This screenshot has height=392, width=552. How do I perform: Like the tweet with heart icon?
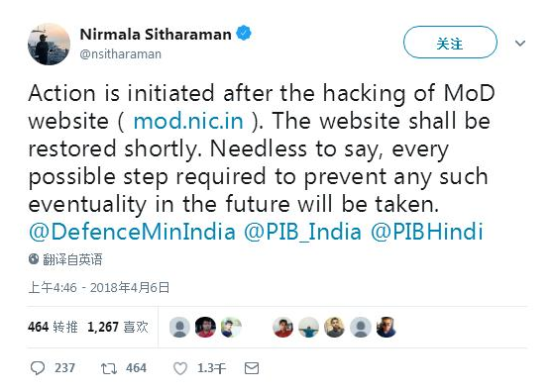(180, 368)
